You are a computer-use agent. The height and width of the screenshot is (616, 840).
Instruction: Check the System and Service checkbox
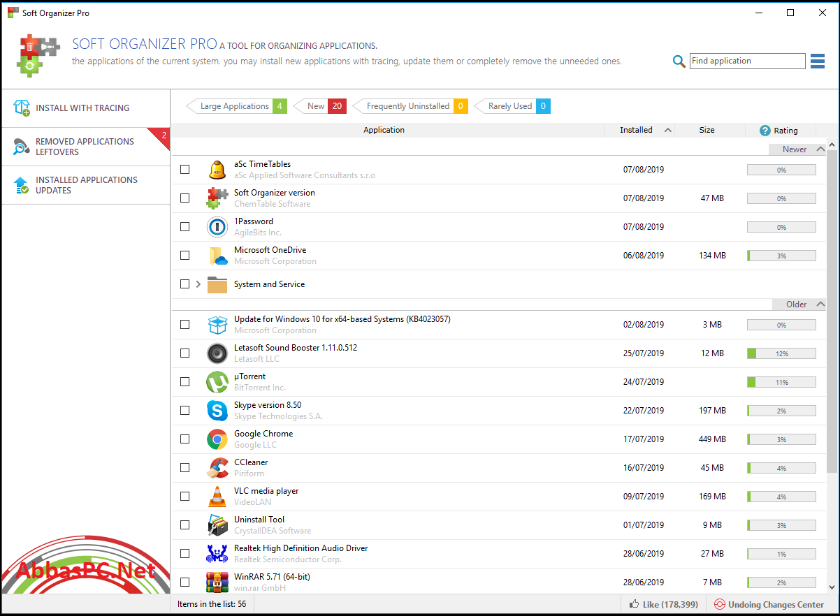click(184, 284)
